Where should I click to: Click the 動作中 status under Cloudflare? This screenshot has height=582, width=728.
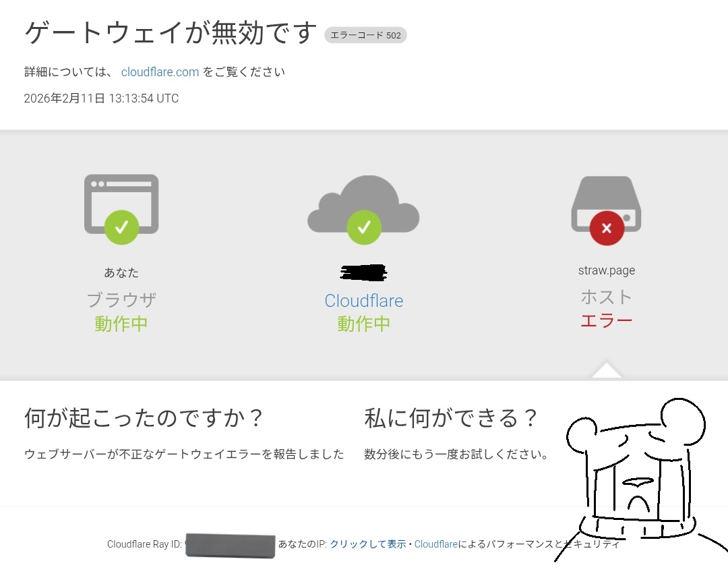[363, 324]
